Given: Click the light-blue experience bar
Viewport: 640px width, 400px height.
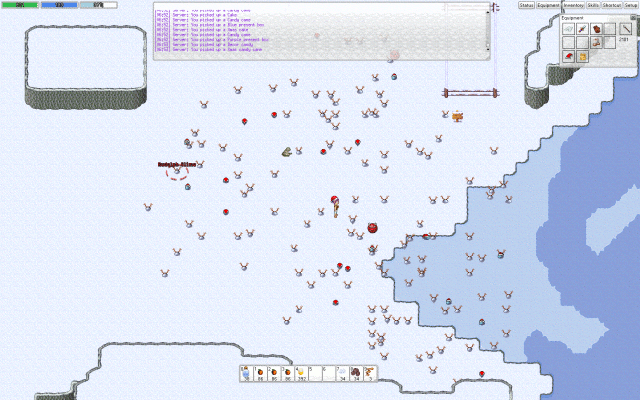Looking at the screenshot, I should click(98, 5).
